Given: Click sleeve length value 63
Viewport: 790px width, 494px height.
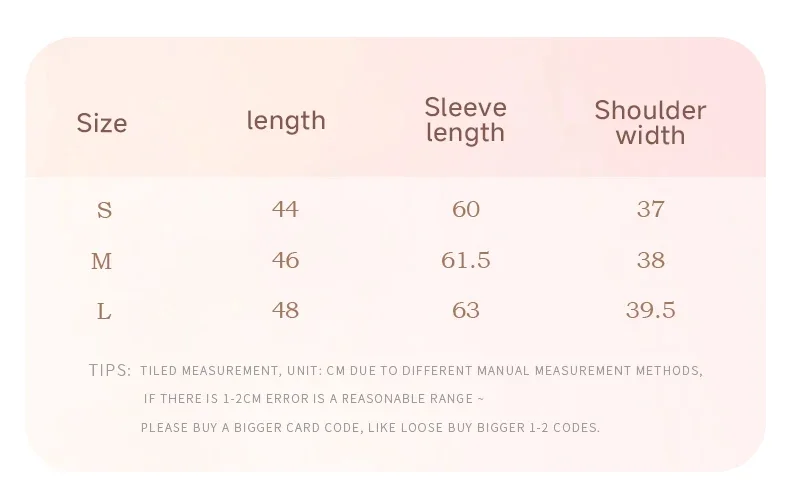Looking at the screenshot, I should (466, 310).
